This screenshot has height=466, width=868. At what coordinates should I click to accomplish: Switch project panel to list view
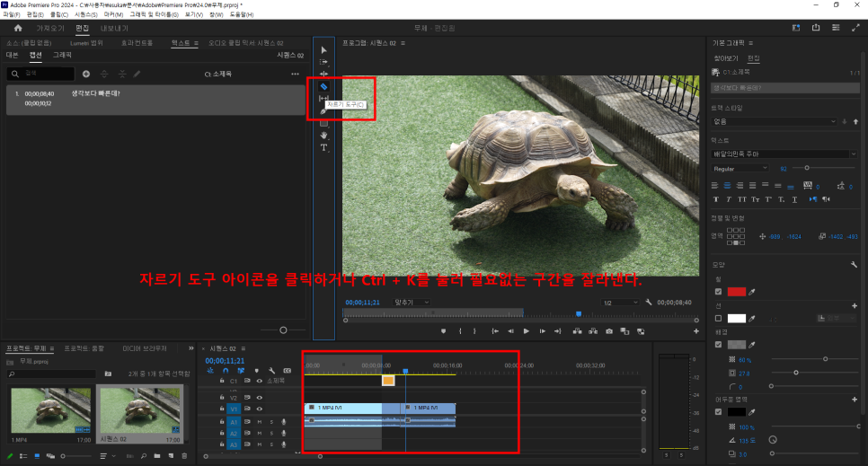(23, 456)
